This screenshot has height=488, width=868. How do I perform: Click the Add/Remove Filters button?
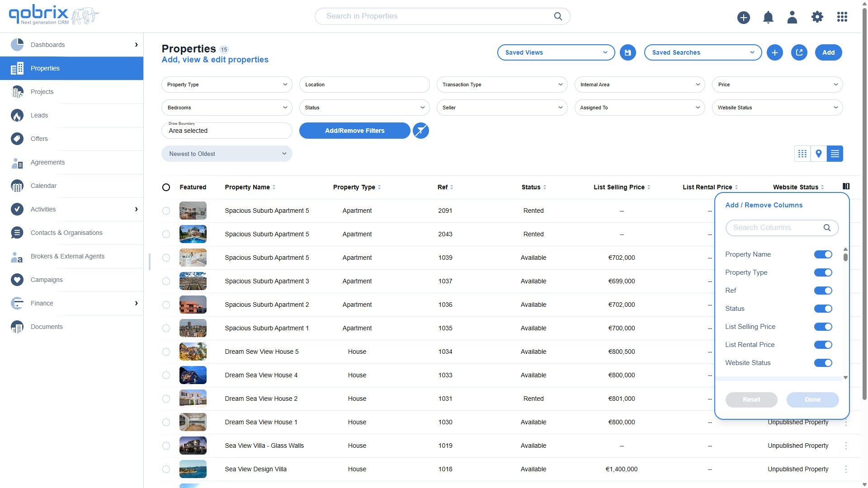tap(354, 131)
